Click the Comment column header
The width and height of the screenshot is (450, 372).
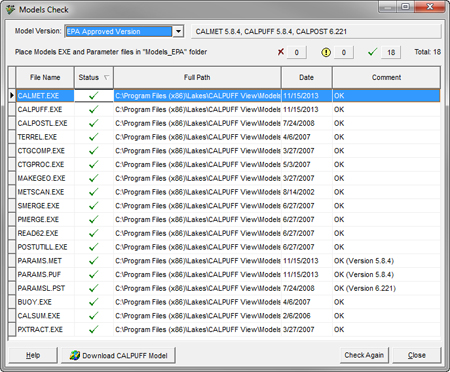(x=386, y=77)
